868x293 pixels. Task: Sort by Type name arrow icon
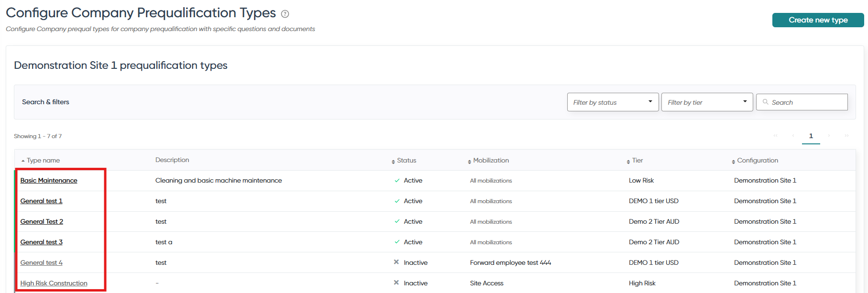coord(23,161)
